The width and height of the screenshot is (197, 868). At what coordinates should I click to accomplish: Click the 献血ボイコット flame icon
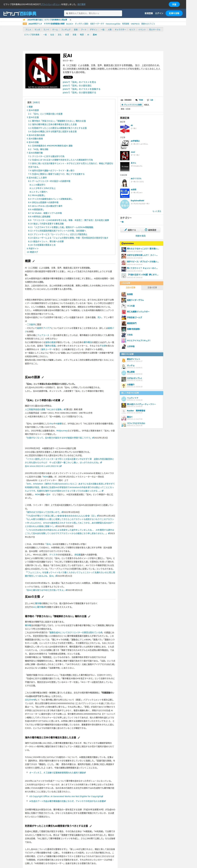124,360
